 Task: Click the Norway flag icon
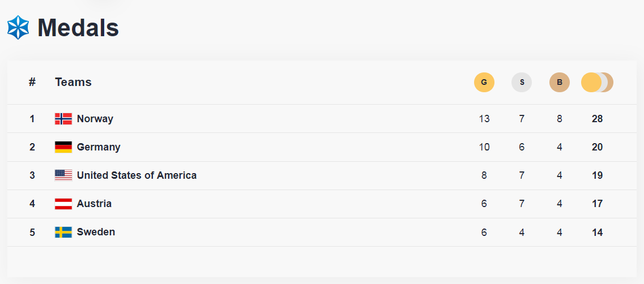63,119
